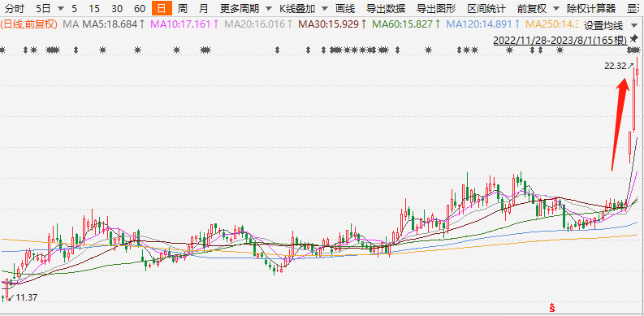
Task: Click the orange MA250 legend value
Action: (553, 24)
